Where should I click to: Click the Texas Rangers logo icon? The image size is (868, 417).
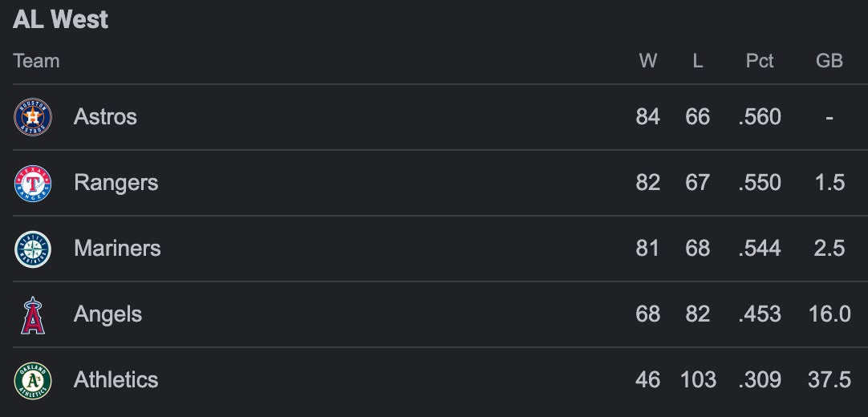pyautogui.click(x=33, y=183)
